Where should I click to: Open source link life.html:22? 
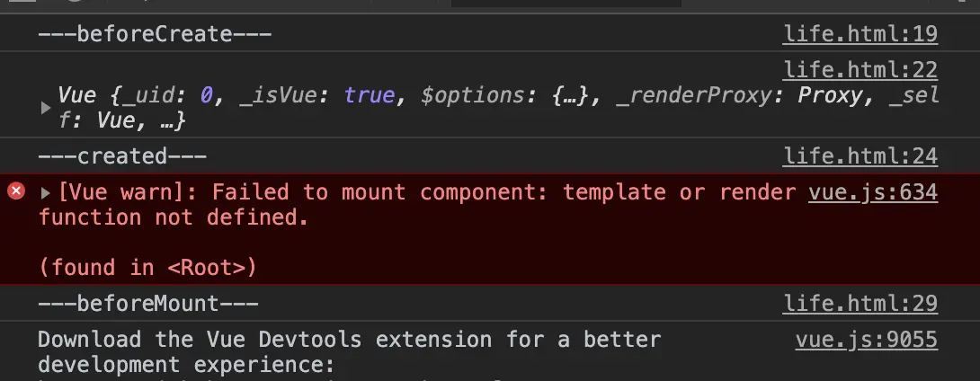[x=860, y=70]
